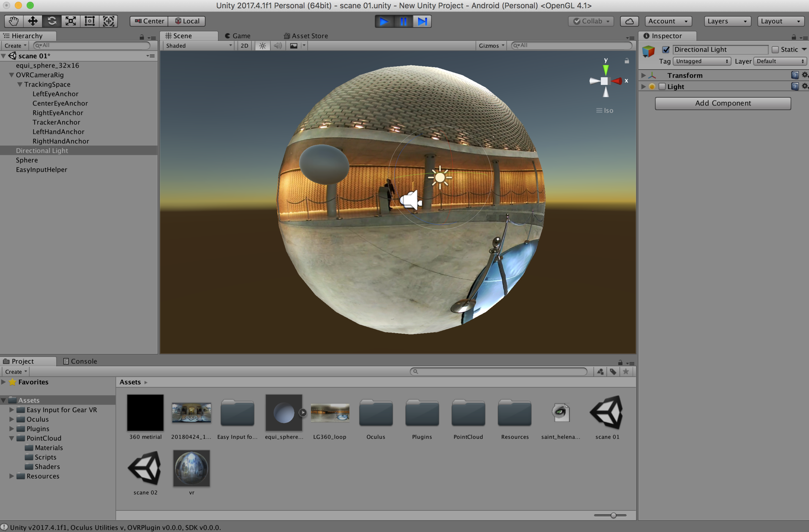
Task: Click the red X axis gizmo cone
Action: (x=616, y=81)
